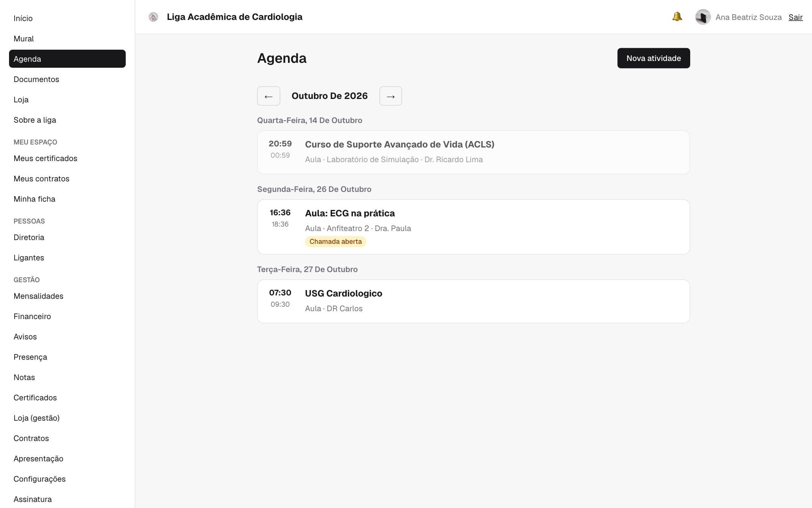
Task: Open Mural in the sidebar
Action: click(x=67, y=38)
